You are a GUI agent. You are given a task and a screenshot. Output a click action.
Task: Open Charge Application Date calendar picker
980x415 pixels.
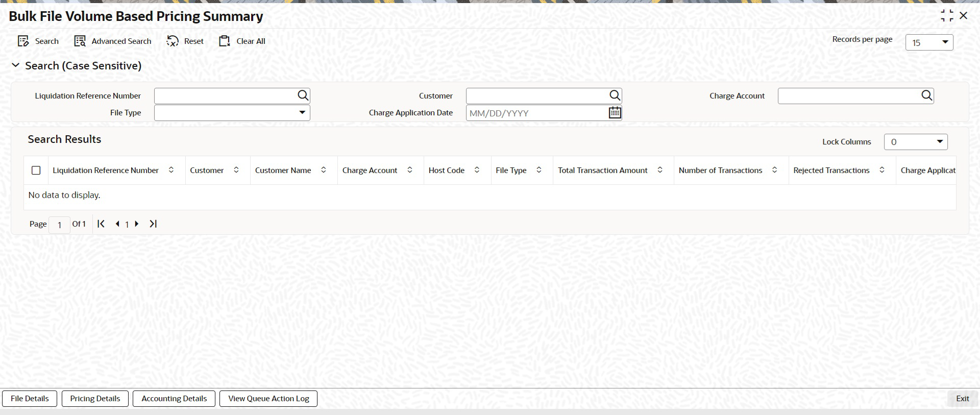click(615, 113)
